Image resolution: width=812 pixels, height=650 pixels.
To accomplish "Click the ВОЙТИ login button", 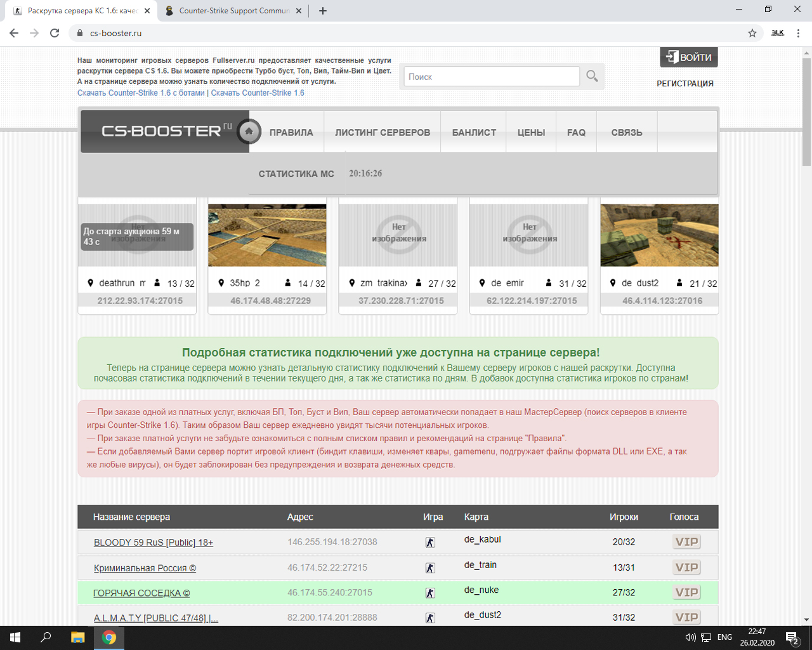I will (689, 57).
